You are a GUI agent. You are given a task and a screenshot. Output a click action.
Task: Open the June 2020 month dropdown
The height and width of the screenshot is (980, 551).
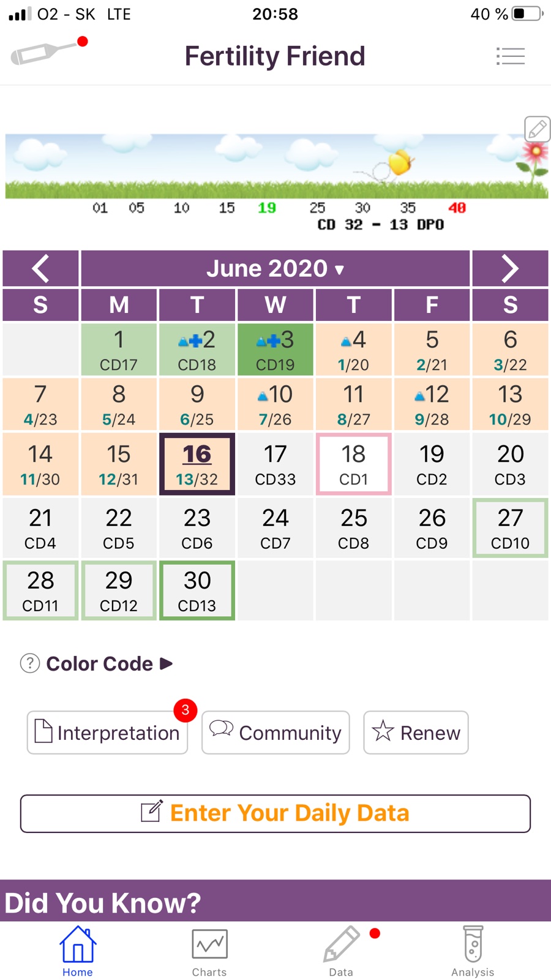[x=275, y=268]
